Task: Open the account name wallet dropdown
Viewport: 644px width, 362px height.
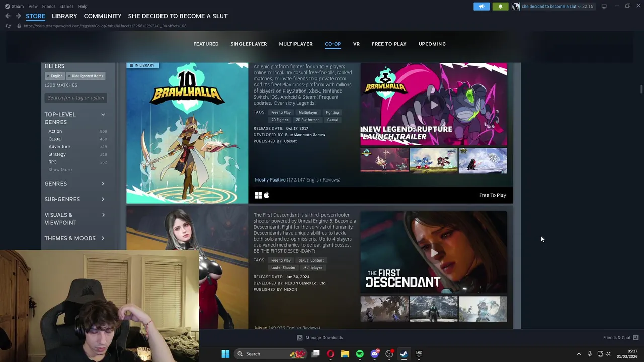Action: point(557,6)
